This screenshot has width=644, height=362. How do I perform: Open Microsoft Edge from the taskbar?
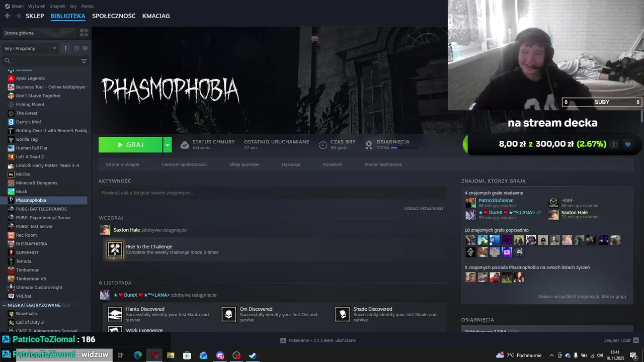click(137, 355)
